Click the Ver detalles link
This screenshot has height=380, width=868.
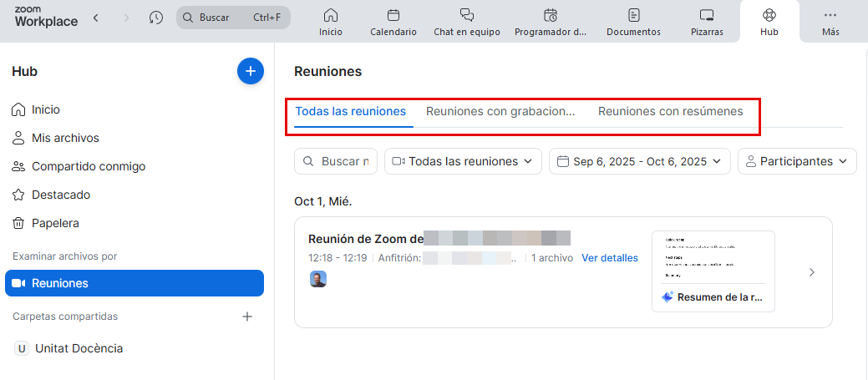pos(610,258)
